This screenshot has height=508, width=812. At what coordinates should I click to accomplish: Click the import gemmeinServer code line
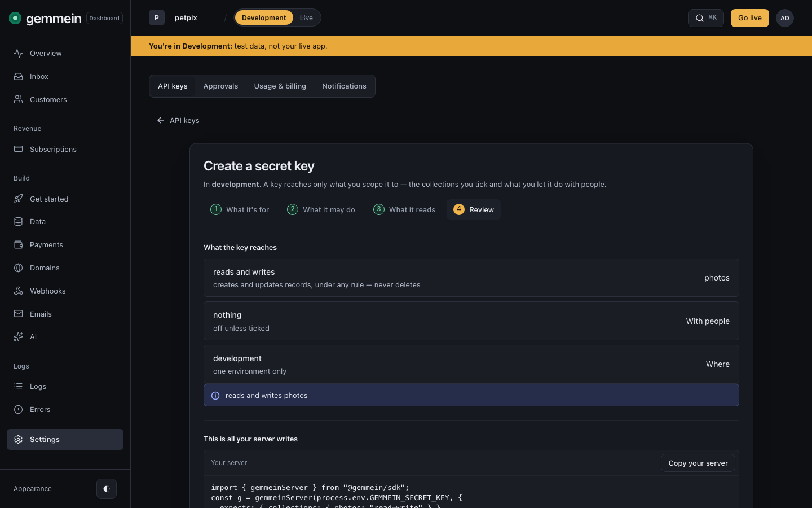click(x=310, y=487)
